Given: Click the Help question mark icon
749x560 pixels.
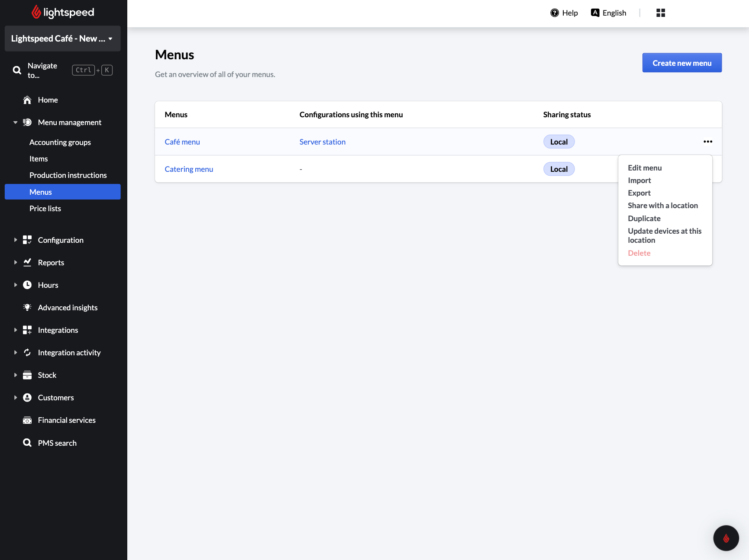Looking at the screenshot, I should 554,13.
